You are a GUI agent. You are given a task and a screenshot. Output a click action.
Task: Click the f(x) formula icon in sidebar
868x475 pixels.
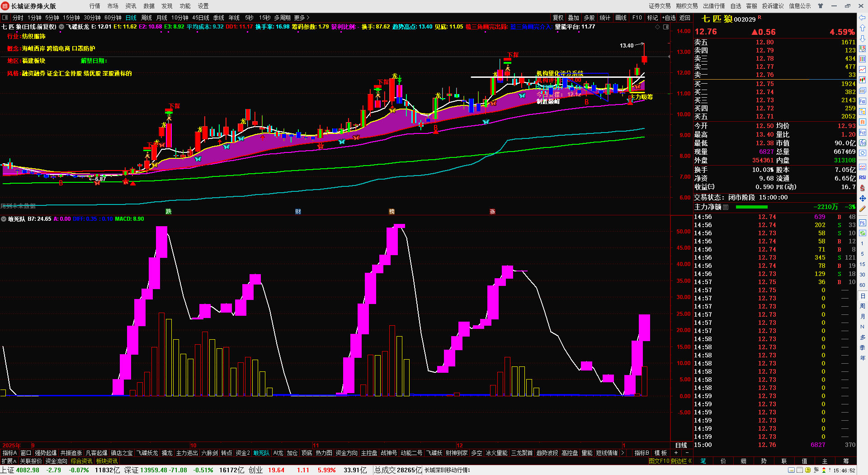863,142
